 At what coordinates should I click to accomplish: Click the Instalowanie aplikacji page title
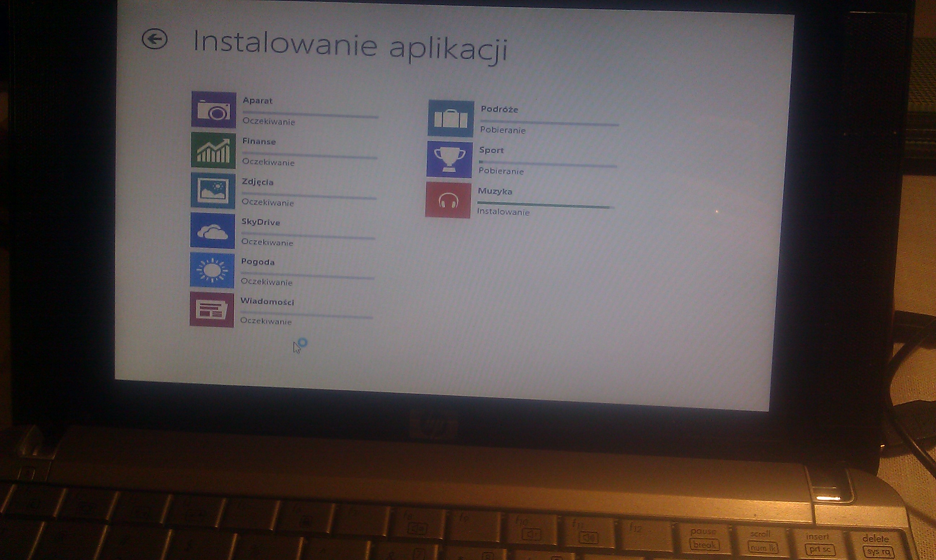coord(350,48)
